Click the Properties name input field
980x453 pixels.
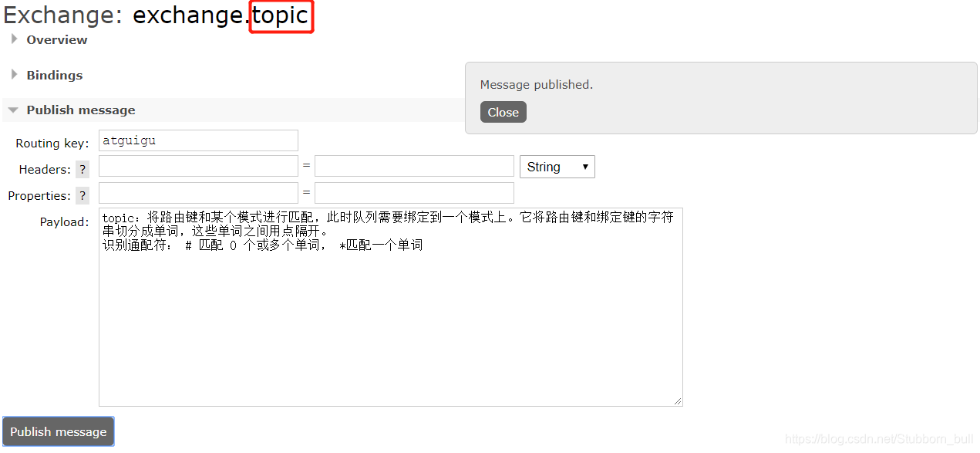tap(197, 192)
